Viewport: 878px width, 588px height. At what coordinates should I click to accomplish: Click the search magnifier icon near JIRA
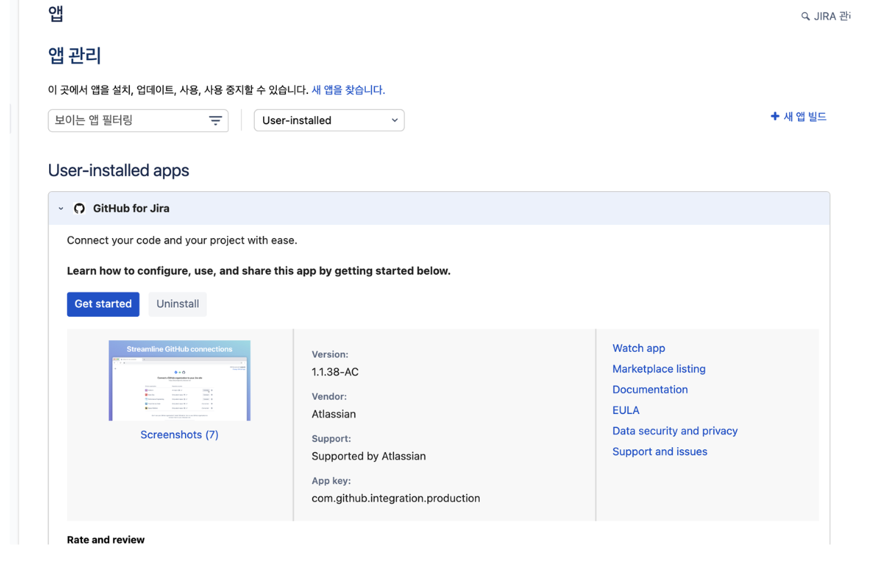pyautogui.click(x=806, y=17)
